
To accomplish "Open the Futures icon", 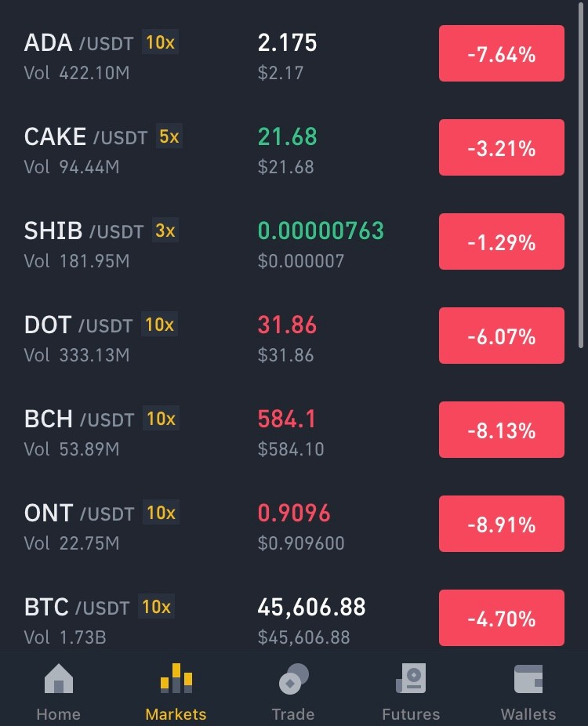I will point(411,678).
